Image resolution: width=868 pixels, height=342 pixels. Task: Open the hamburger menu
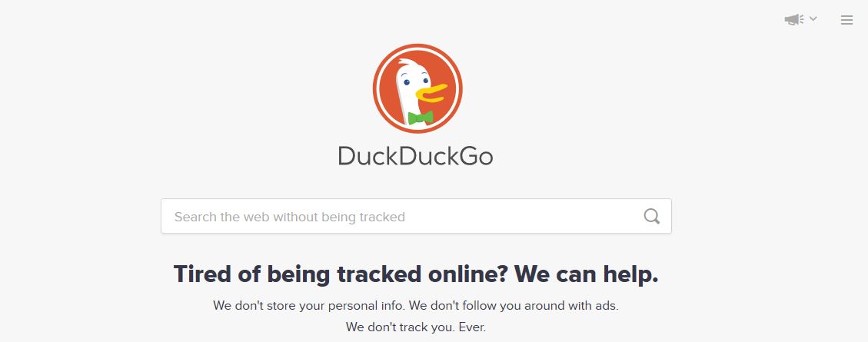[846, 21]
